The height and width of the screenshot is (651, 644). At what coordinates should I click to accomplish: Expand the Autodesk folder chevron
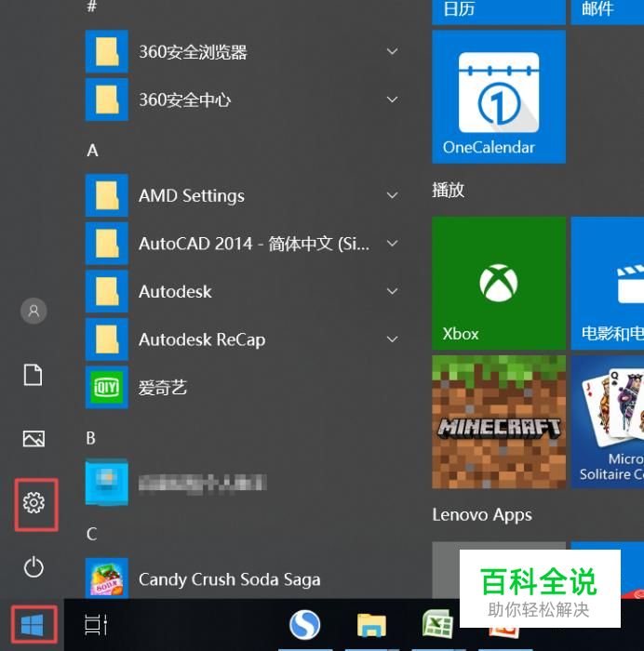point(392,291)
